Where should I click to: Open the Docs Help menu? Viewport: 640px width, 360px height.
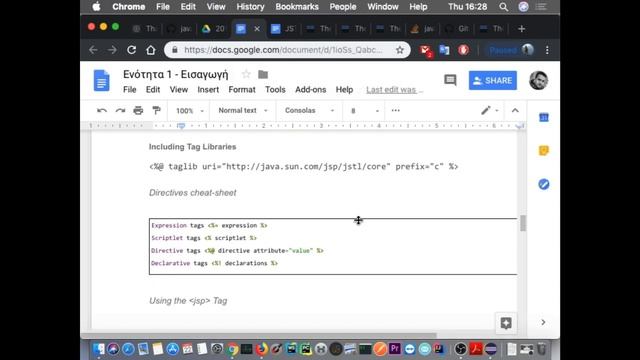[344, 90]
